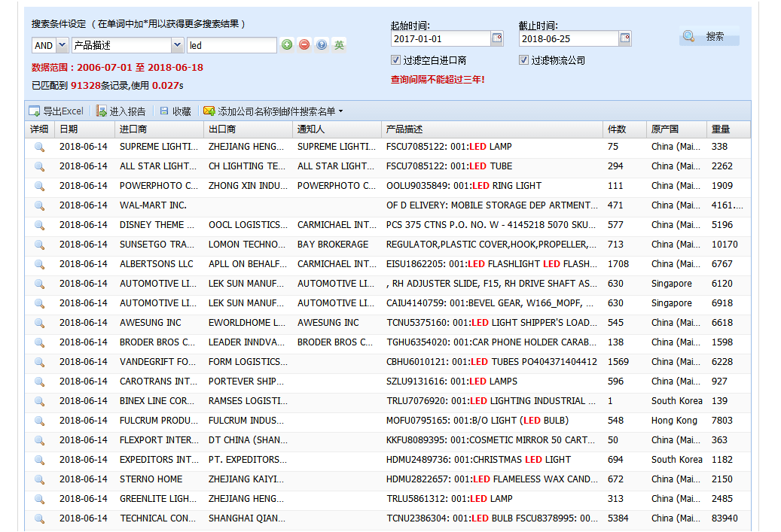Select the OOCL LOGISTICS... exporter cell
Viewport: 781px width, 532px height.
pos(248,225)
